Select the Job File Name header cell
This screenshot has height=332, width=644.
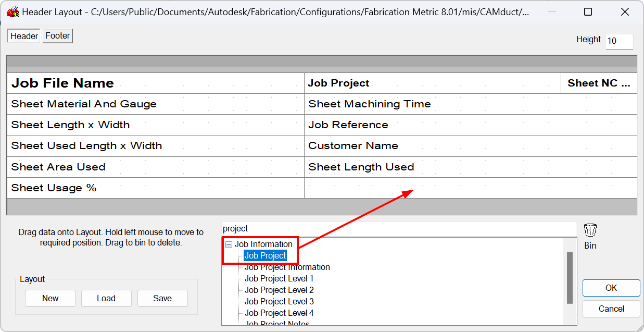click(x=62, y=83)
